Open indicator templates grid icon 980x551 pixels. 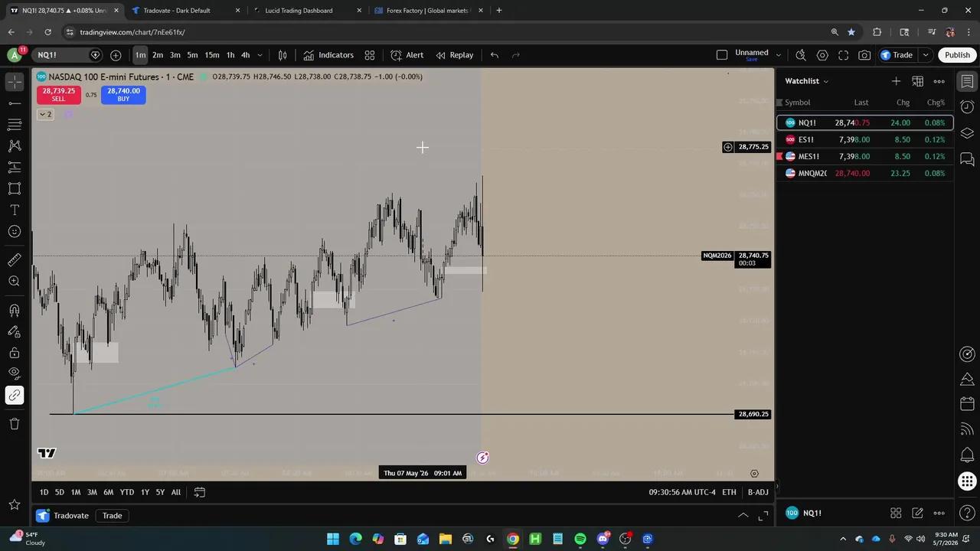tap(370, 55)
